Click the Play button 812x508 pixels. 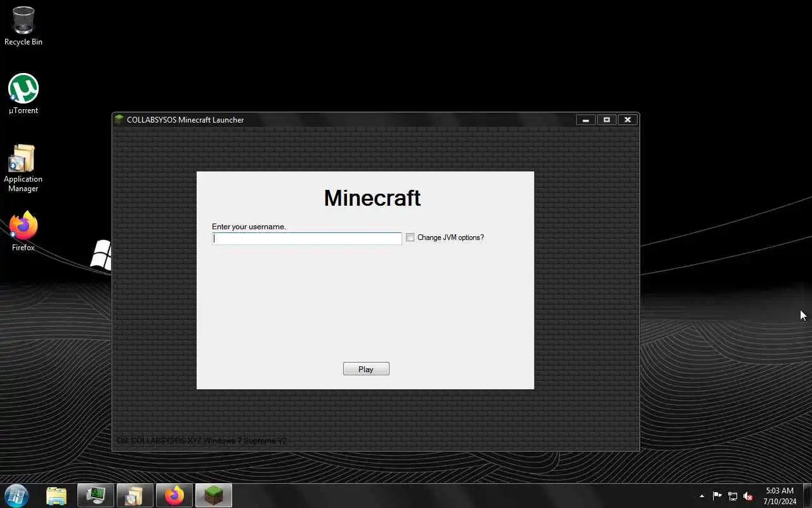click(366, 369)
